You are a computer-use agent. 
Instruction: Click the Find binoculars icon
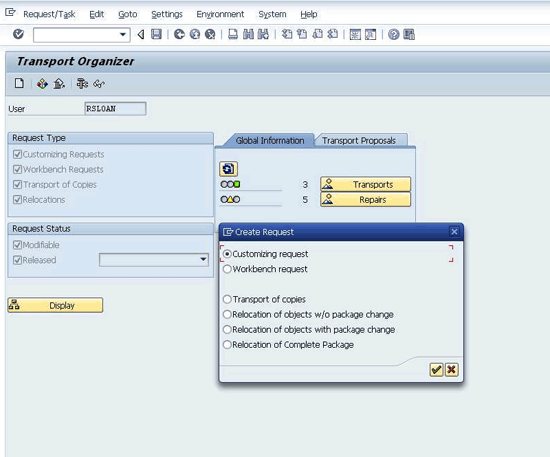pos(248,34)
